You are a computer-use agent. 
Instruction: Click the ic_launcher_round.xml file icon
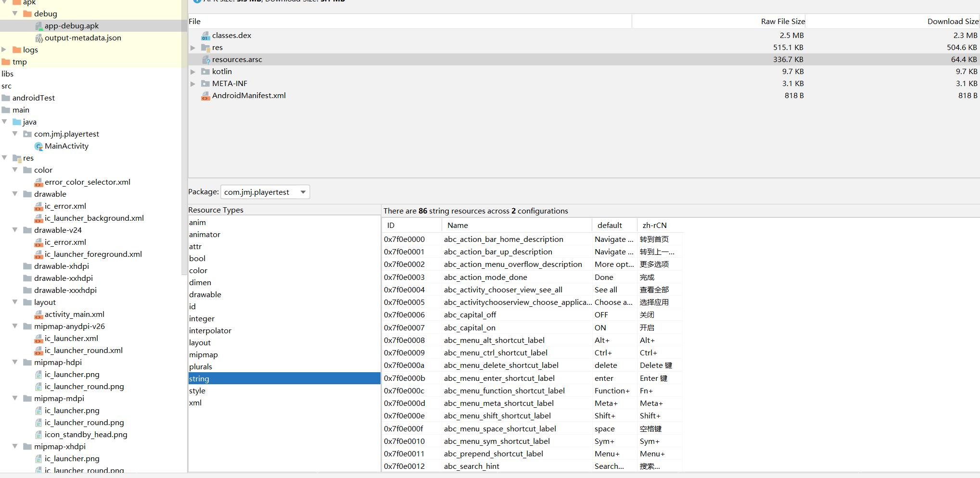point(39,351)
